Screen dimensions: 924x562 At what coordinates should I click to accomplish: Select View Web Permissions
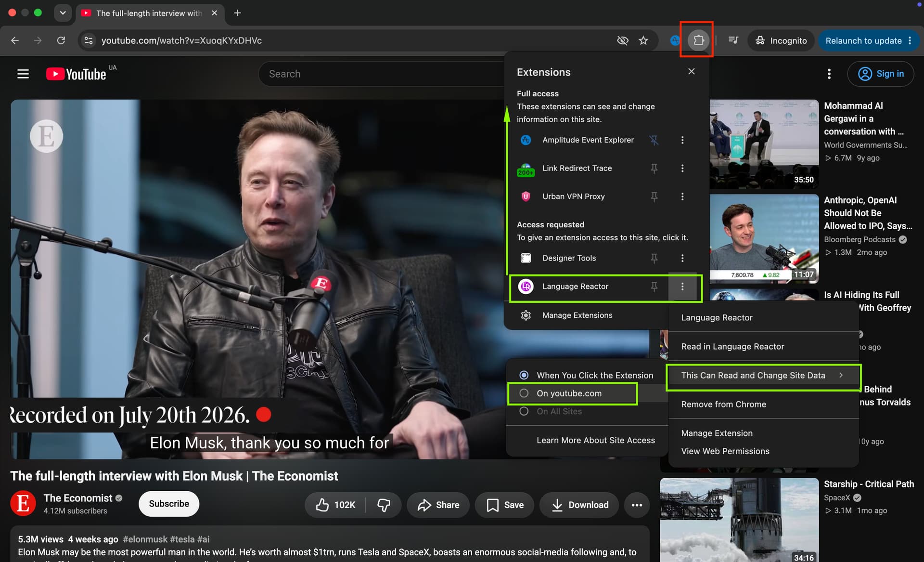click(x=763, y=451)
